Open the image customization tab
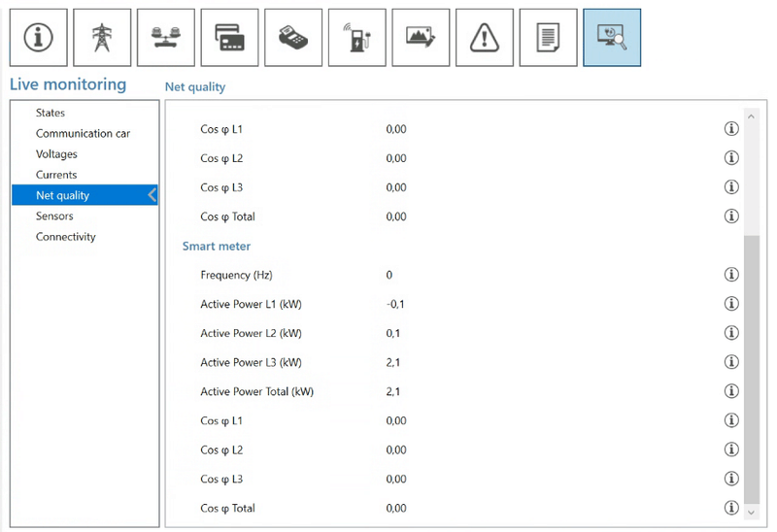The width and height of the screenshot is (777, 532). (x=421, y=37)
